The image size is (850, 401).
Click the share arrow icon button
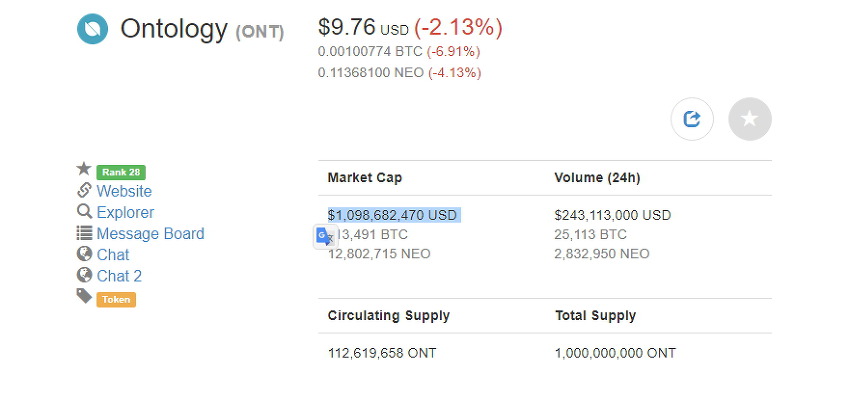(692, 119)
